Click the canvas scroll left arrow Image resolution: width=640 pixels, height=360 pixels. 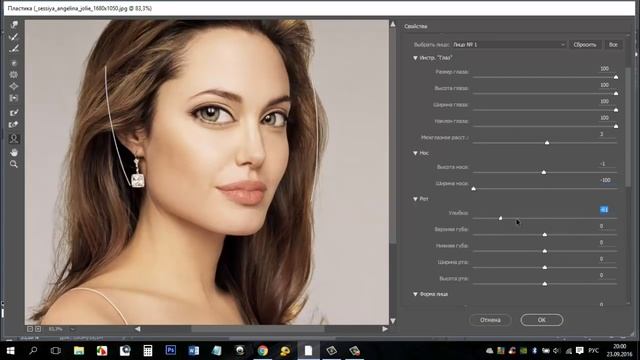138,329
